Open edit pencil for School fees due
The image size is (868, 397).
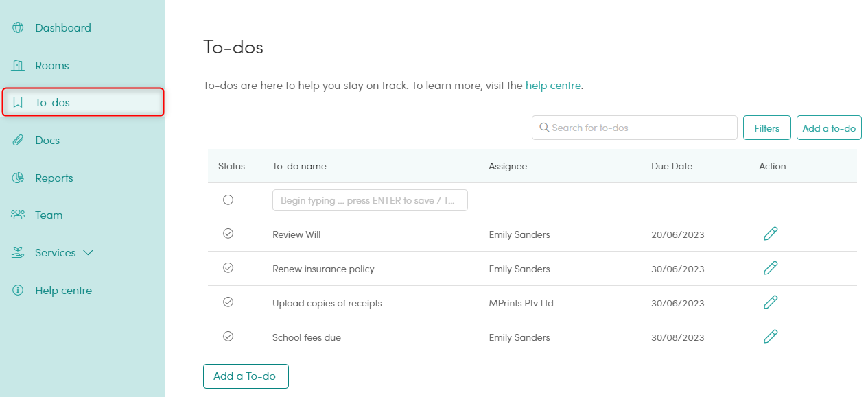pyautogui.click(x=771, y=337)
